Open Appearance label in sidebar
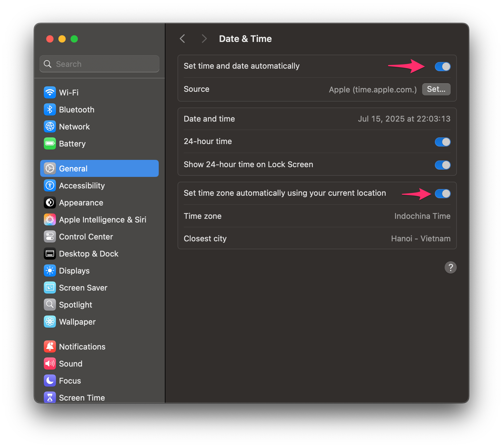This screenshot has width=503, height=448. (x=81, y=203)
